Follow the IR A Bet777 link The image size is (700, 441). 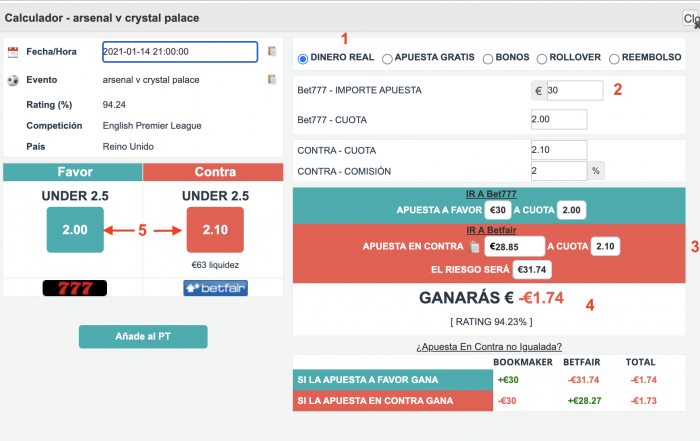(x=491, y=194)
